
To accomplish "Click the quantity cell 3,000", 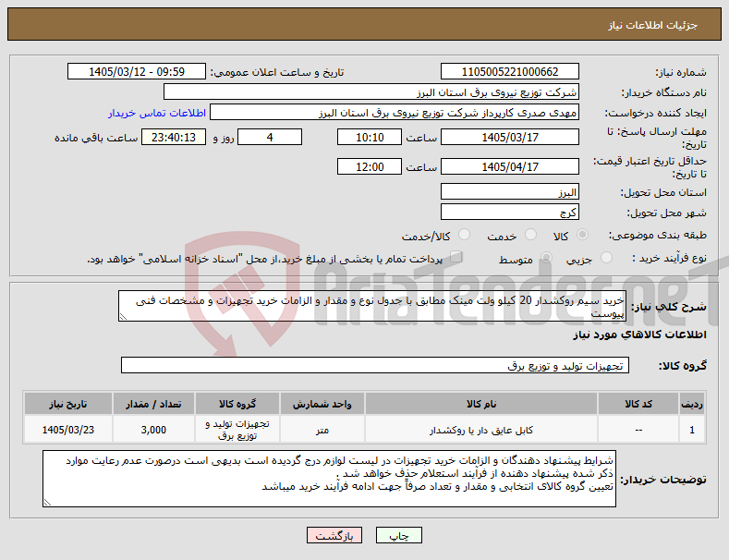I will pyautogui.click(x=153, y=430).
